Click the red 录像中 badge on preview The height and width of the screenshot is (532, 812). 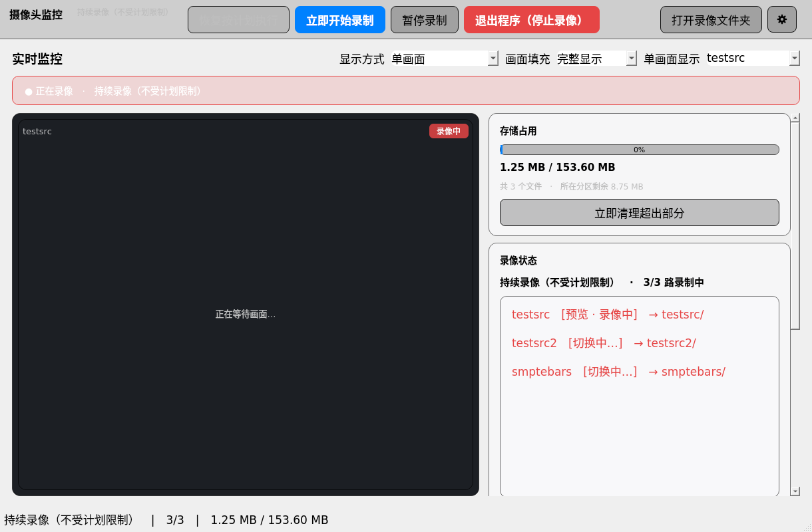[449, 131]
